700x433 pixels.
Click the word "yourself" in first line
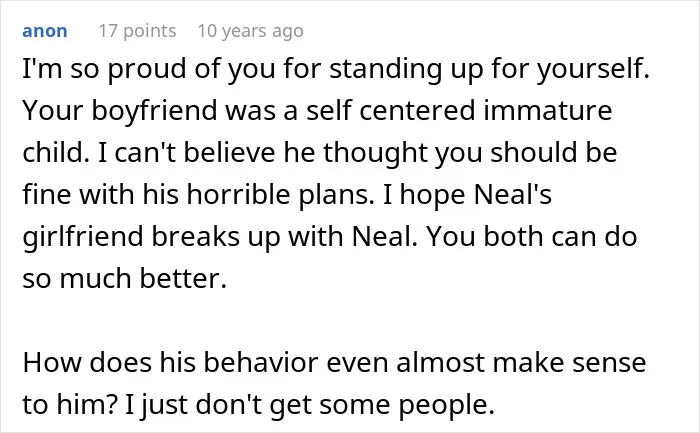click(590, 69)
